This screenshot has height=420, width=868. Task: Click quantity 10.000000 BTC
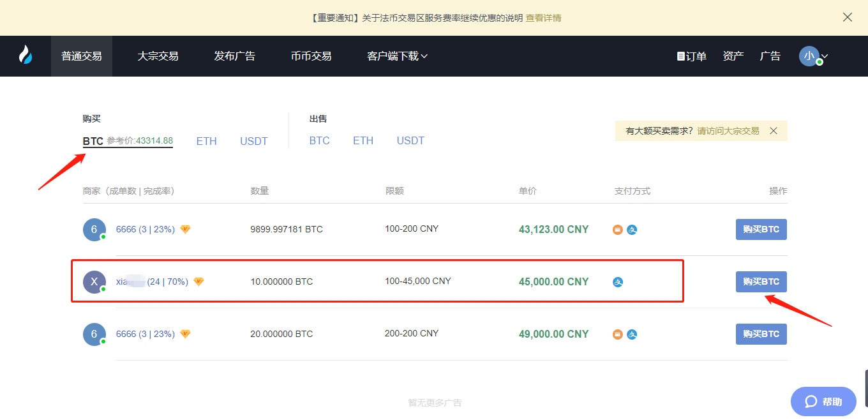pyautogui.click(x=281, y=281)
